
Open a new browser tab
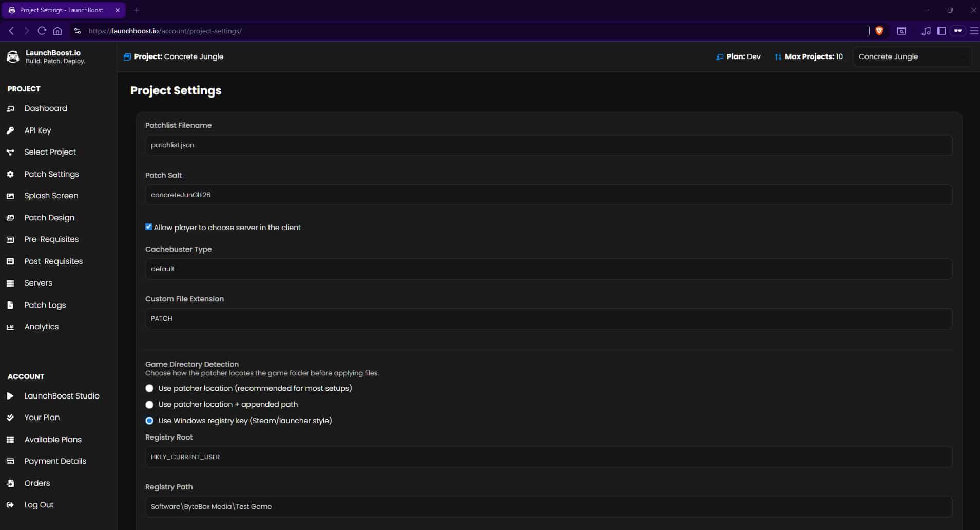click(137, 10)
